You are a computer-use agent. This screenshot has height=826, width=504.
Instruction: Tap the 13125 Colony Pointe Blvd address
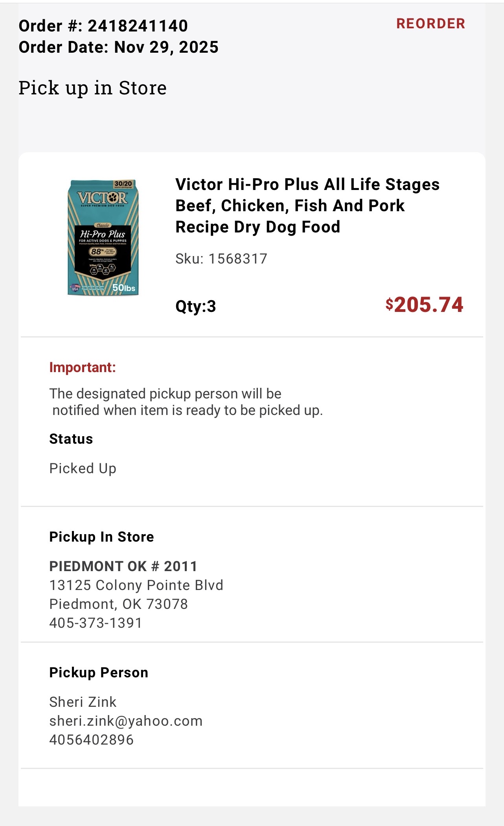click(x=136, y=585)
